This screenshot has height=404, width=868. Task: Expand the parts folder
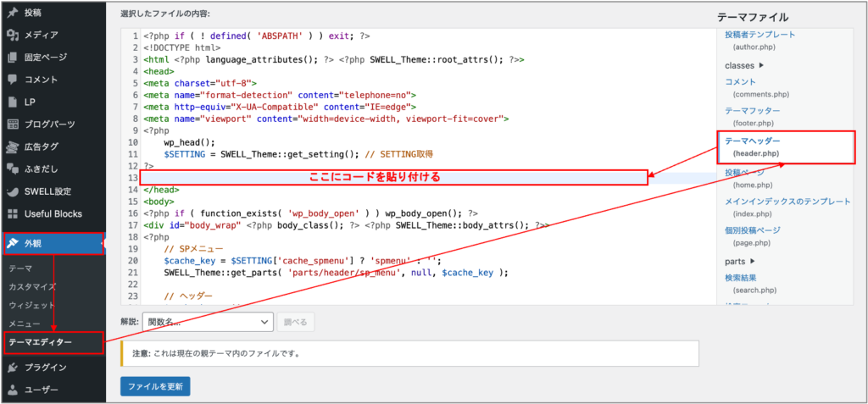(x=740, y=261)
